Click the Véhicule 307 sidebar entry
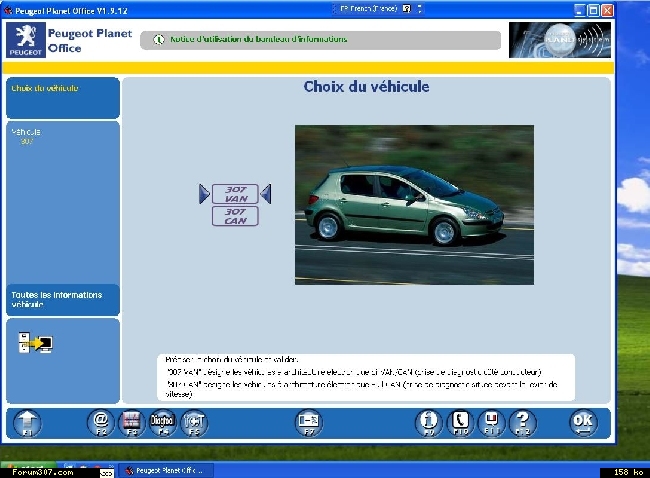The height and width of the screenshot is (478, 650). 27,136
